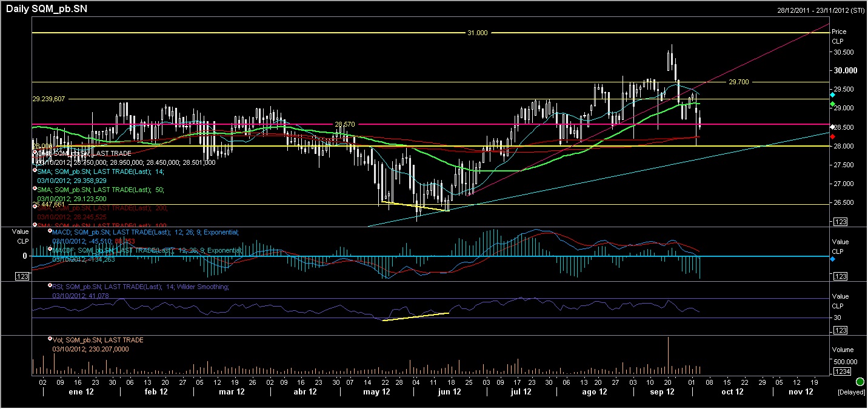Click the date range 28/12/2011 - 23/11/2012 label
The image size is (868, 409).
click(820, 10)
